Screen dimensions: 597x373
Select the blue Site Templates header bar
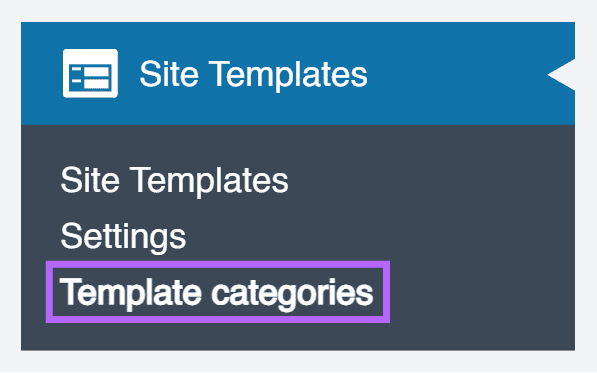pos(298,73)
